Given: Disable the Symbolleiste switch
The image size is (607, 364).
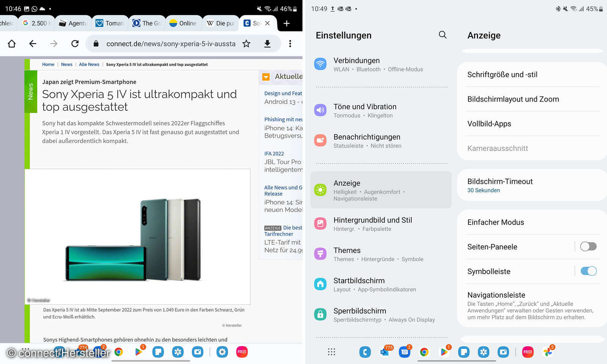Looking at the screenshot, I should pyautogui.click(x=588, y=271).
